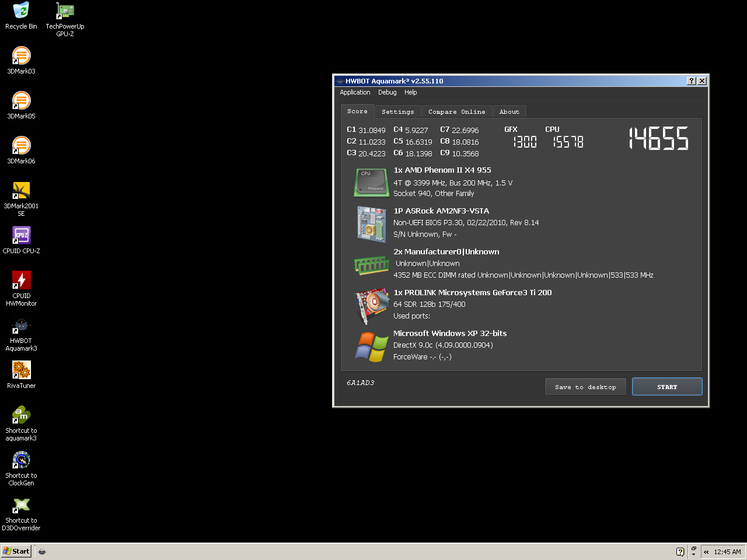Select the CPUID HWMonitor desktop icon
This screenshot has width=747, height=560.
pos(21,288)
